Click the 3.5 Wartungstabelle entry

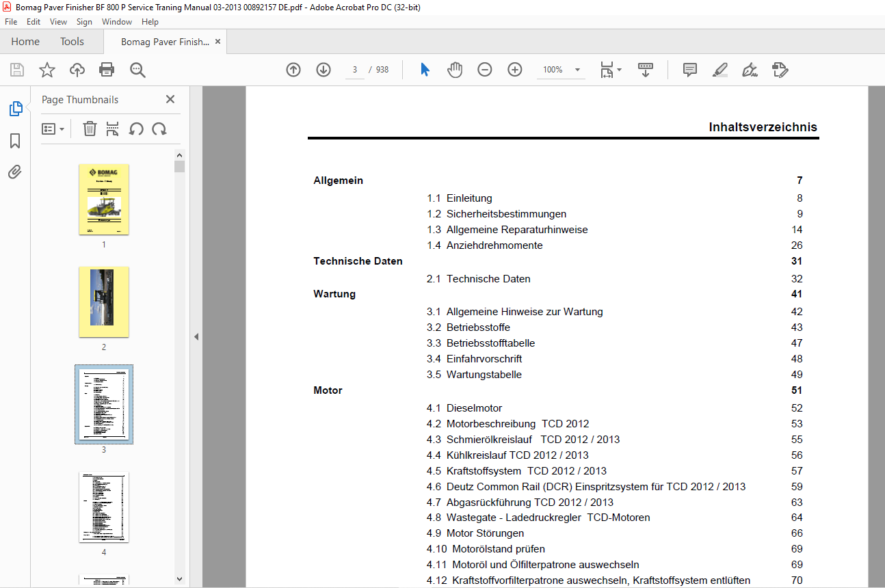(475, 375)
